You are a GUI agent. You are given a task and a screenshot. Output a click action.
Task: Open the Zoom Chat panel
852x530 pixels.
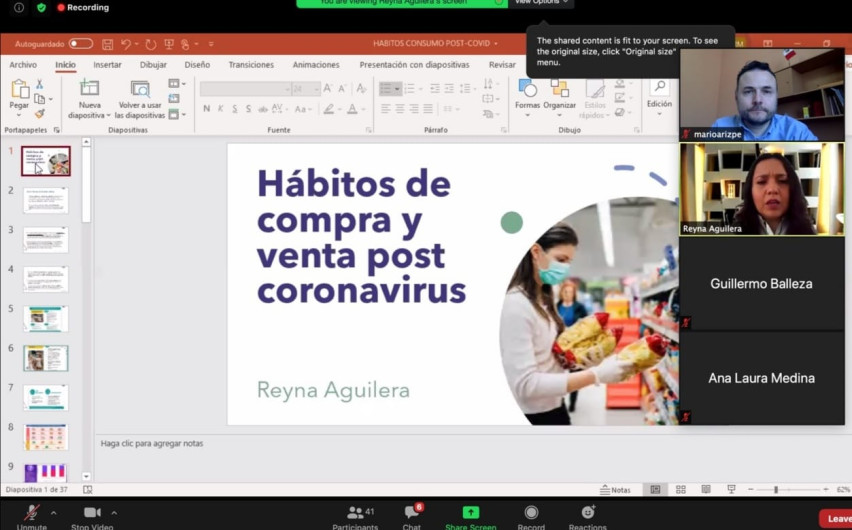(412, 517)
